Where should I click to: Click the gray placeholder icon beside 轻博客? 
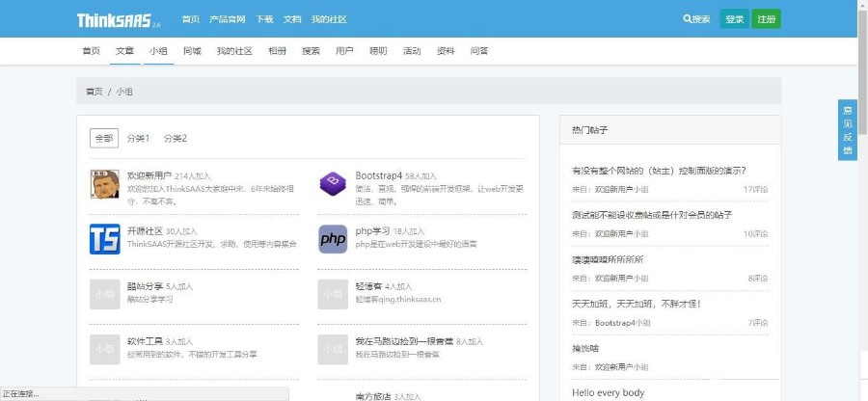[x=333, y=294]
